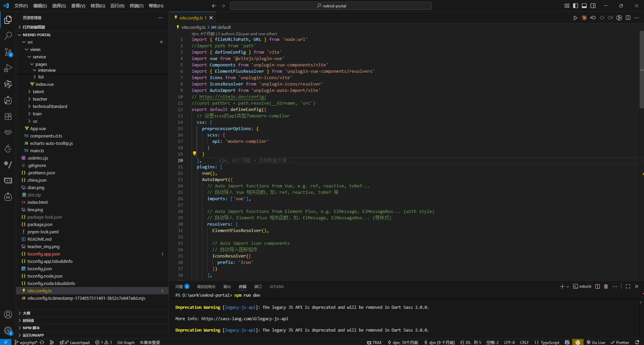644x345 pixels.
Task: Click the search box at the top
Action: tap(331, 6)
